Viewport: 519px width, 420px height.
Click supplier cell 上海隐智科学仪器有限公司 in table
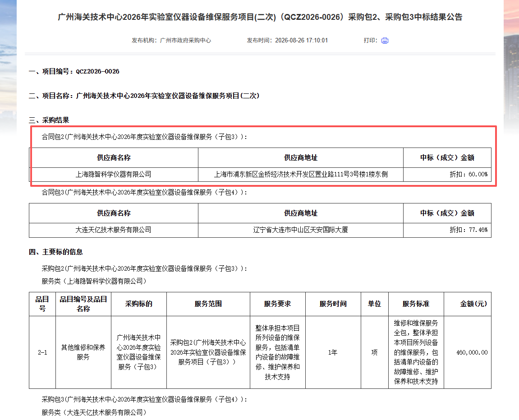pos(114,174)
